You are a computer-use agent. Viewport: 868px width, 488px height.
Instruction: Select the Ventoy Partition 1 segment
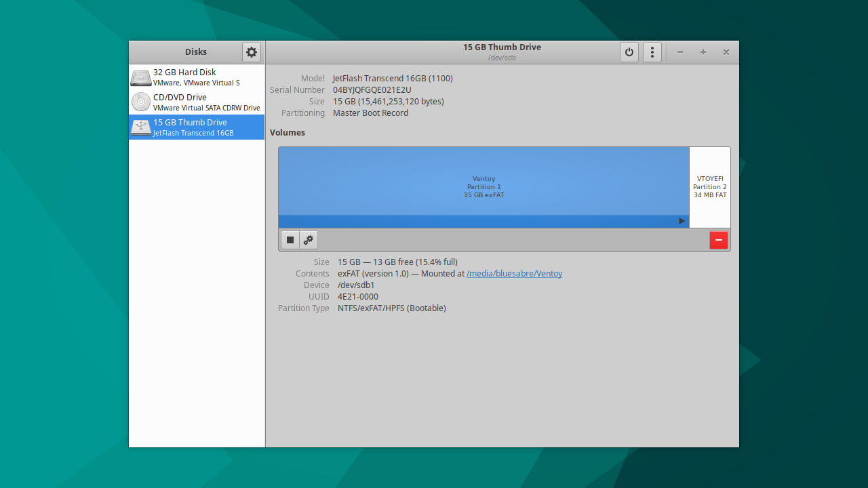pyautogui.click(x=484, y=186)
